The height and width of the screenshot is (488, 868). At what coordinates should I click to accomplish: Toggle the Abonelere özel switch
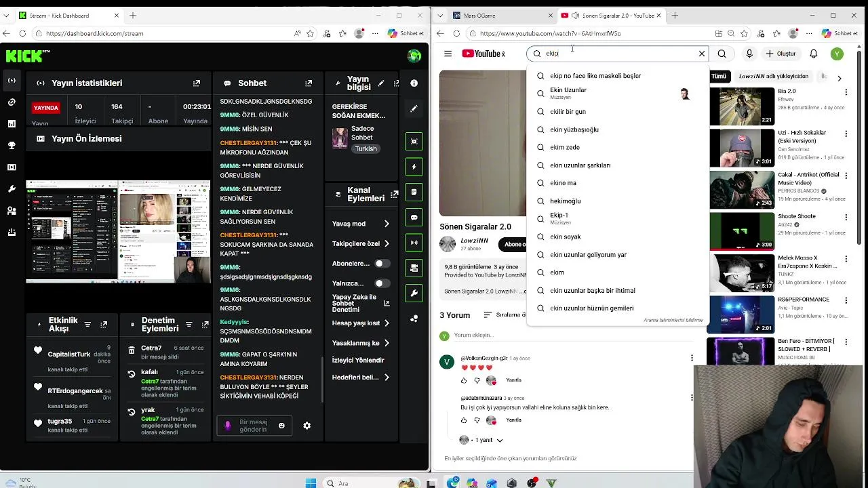click(x=382, y=264)
